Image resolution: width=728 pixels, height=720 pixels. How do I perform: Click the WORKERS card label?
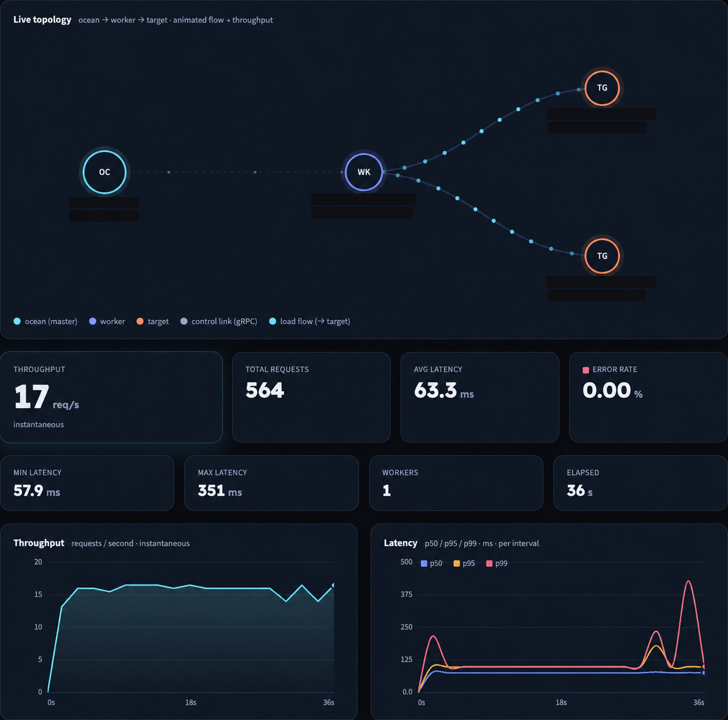point(400,472)
